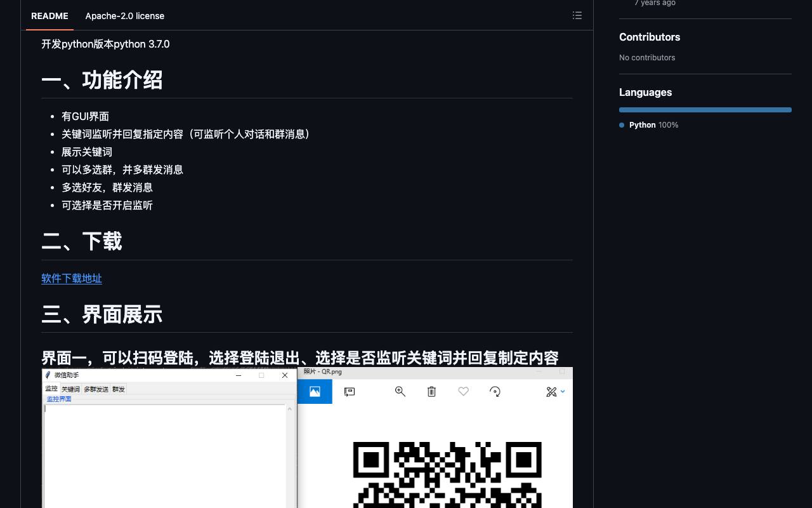
Task: Click the 展示关键词 list item
Action: [x=87, y=152]
